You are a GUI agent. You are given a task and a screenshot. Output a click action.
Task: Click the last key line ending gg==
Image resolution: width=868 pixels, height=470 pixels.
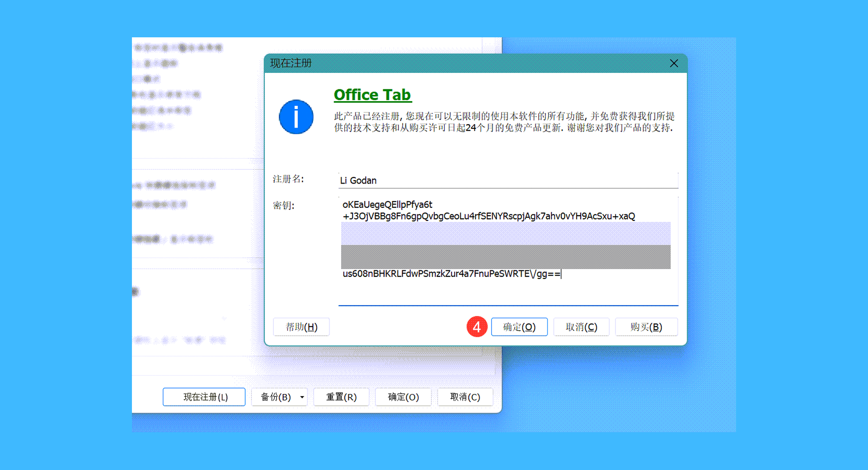point(452,274)
